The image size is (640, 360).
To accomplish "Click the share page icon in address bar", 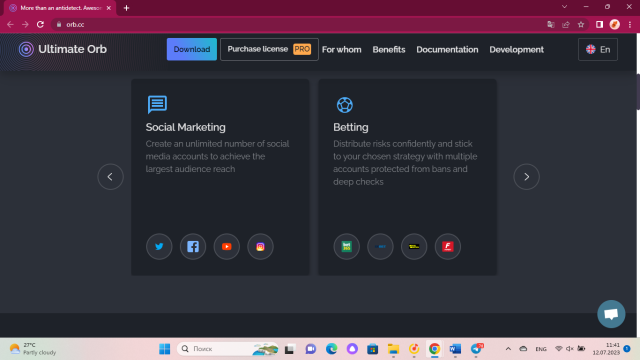I will 566,24.
